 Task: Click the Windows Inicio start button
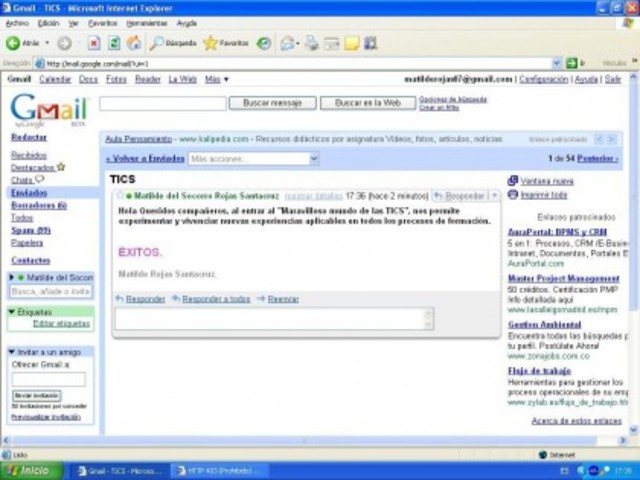pyautogui.click(x=32, y=471)
